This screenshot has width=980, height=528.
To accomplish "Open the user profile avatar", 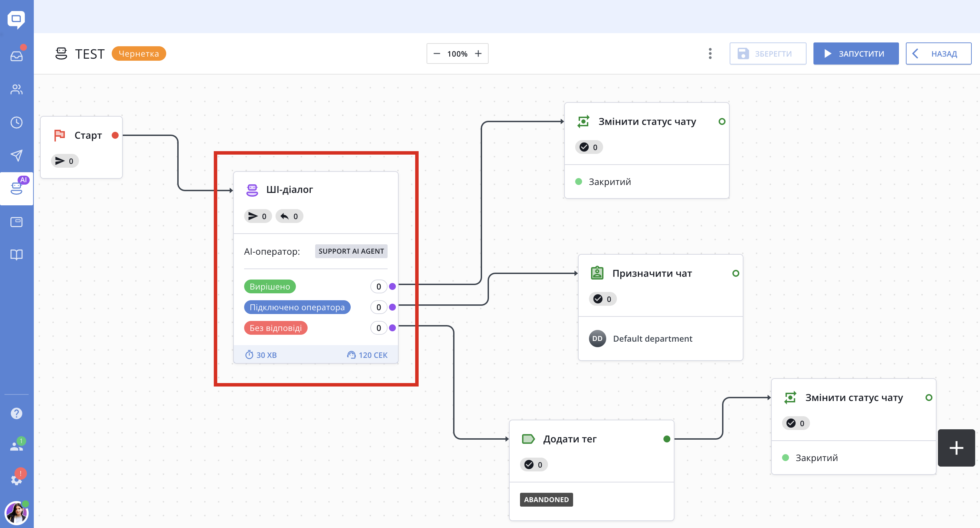I will click(x=16, y=513).
